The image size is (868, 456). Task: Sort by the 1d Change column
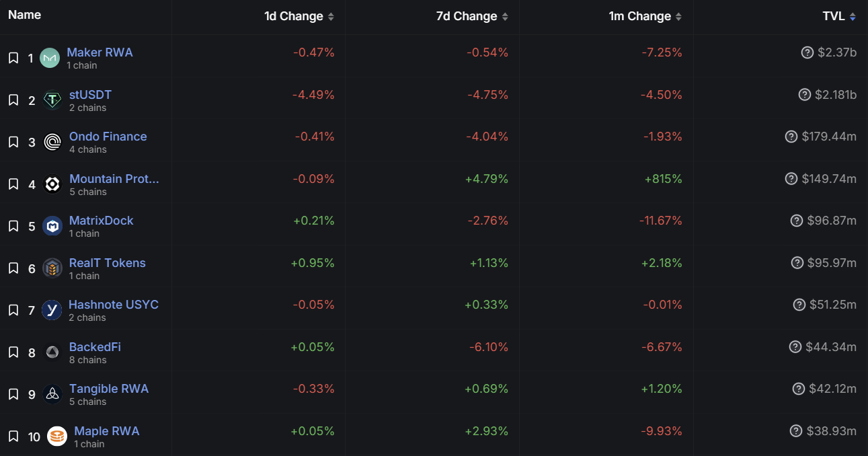[x=299, y=16]
